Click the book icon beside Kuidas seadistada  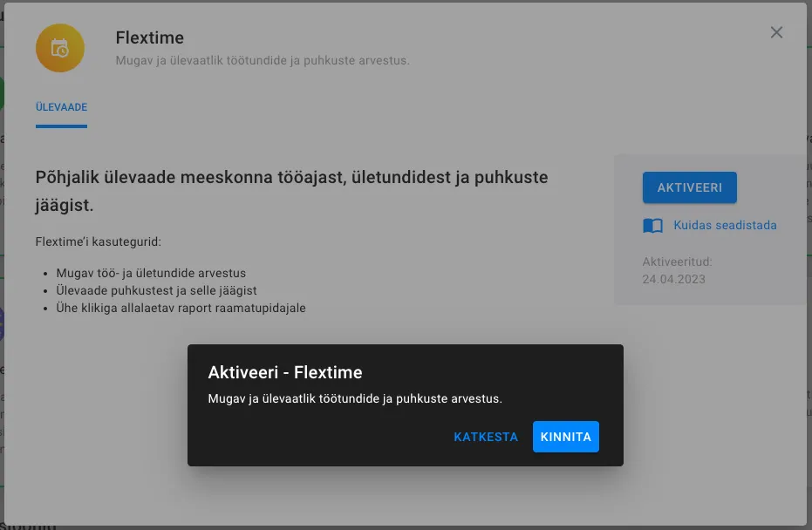coord(652,226)
